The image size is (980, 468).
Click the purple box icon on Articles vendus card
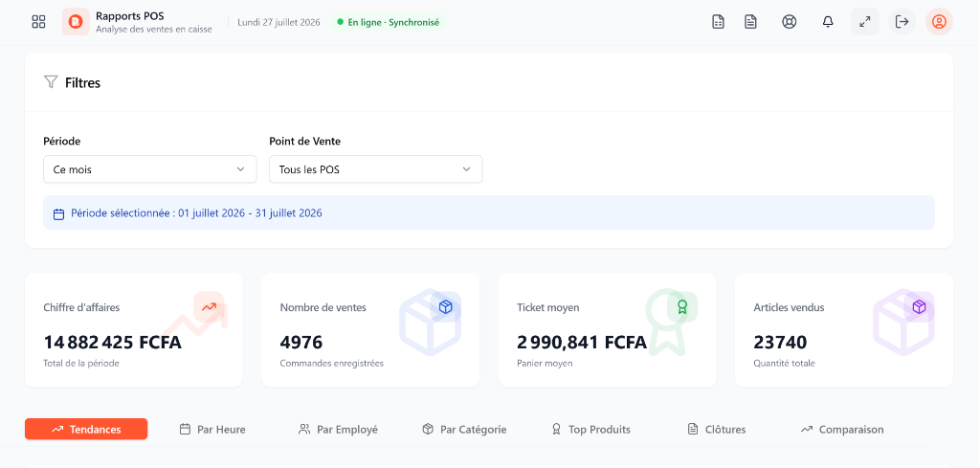[x=919, y=307]
